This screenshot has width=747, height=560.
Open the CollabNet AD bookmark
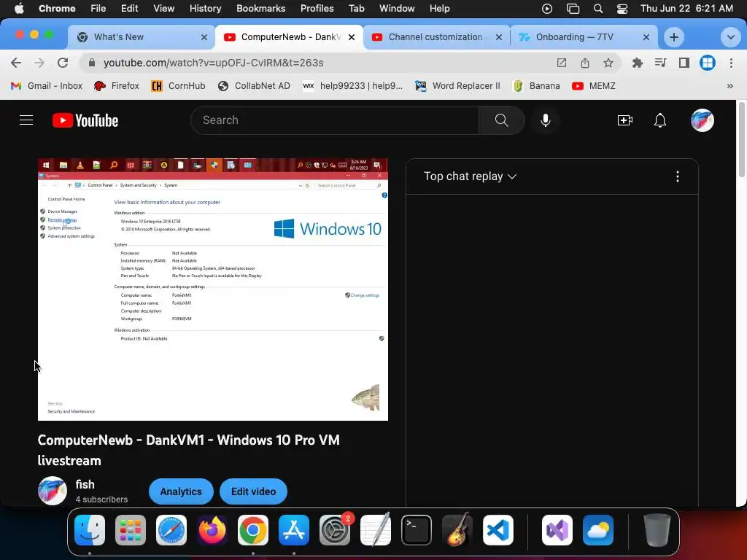point(254,86)
